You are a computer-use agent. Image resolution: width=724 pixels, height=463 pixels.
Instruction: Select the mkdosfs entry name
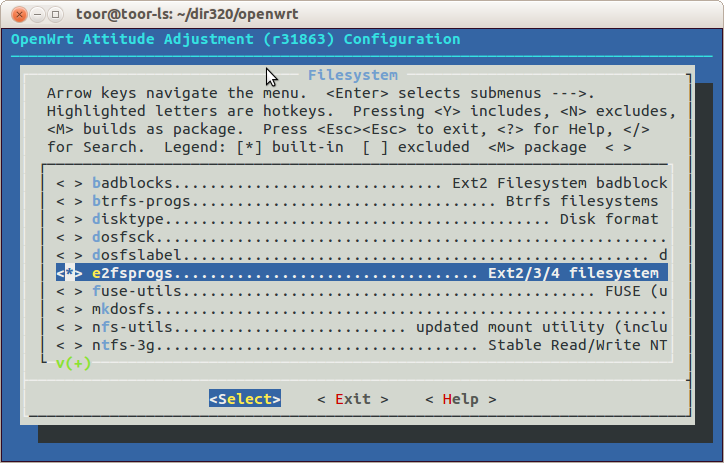123,309
